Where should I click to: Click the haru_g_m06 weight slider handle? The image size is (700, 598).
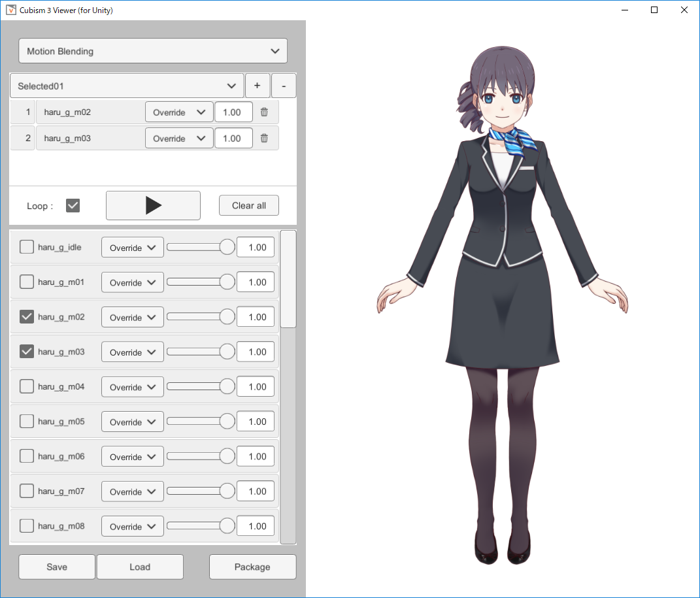(227, 456)
